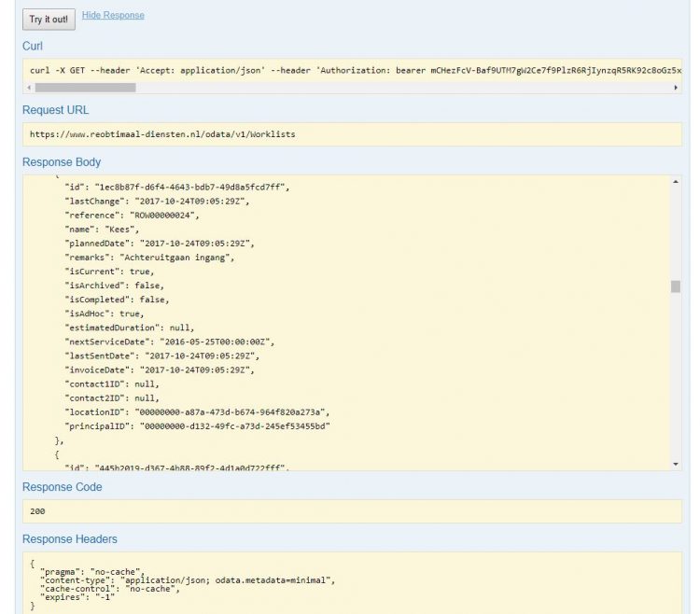Click the Request URL address text
Screen dimensions: 700x614
coord(162,134)
